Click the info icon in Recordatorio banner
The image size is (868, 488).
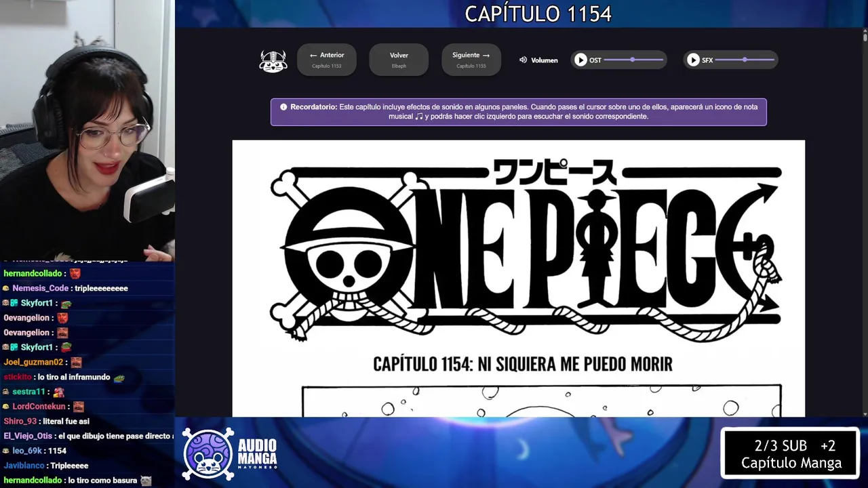point(283,107)
